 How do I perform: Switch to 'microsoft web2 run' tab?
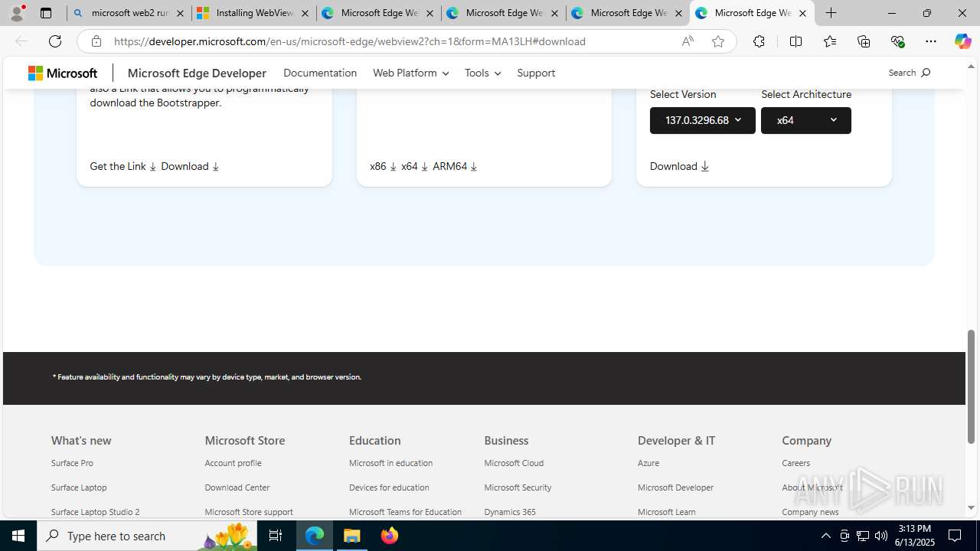[129, 13]
